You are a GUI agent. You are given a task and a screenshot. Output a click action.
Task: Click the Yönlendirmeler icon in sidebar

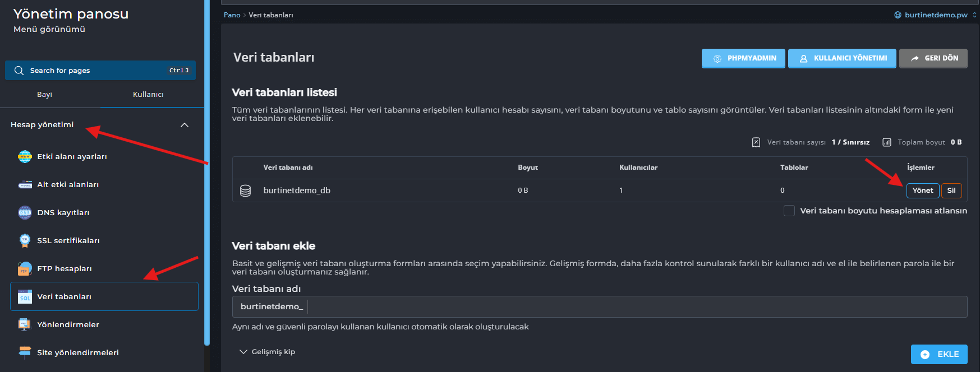coord(25,324)
